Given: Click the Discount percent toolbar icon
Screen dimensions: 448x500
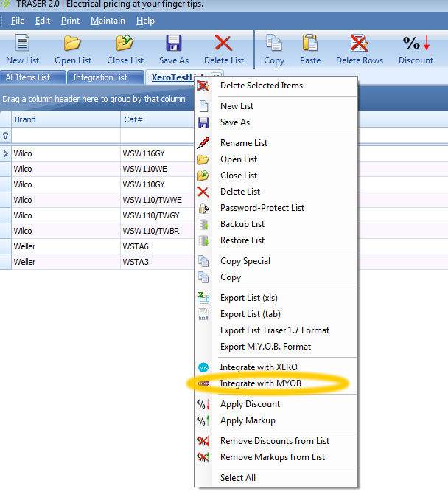Looking at the screenshot, I should 416,43.
